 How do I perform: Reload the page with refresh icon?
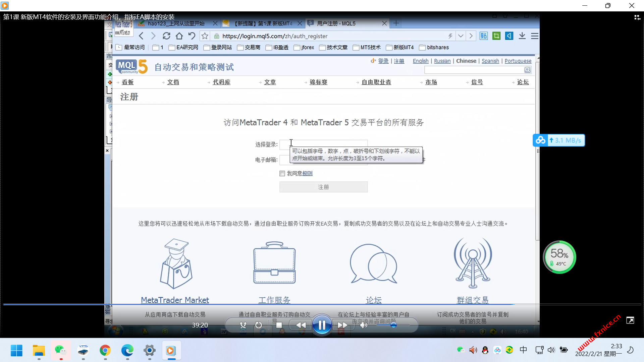pyautogui.click(x=166, y=36)
